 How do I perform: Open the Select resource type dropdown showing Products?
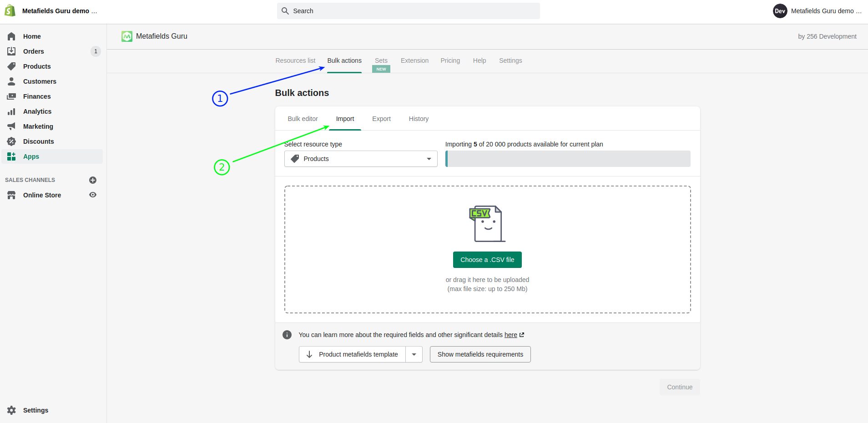(360, 158)
